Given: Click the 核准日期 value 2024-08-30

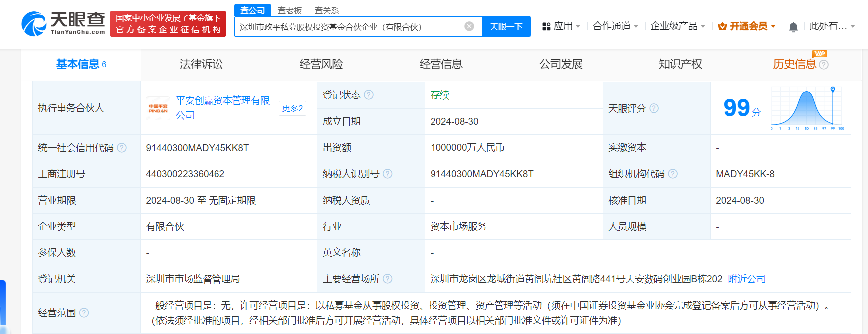Looking at the screenshot, I should pos(740,200).
